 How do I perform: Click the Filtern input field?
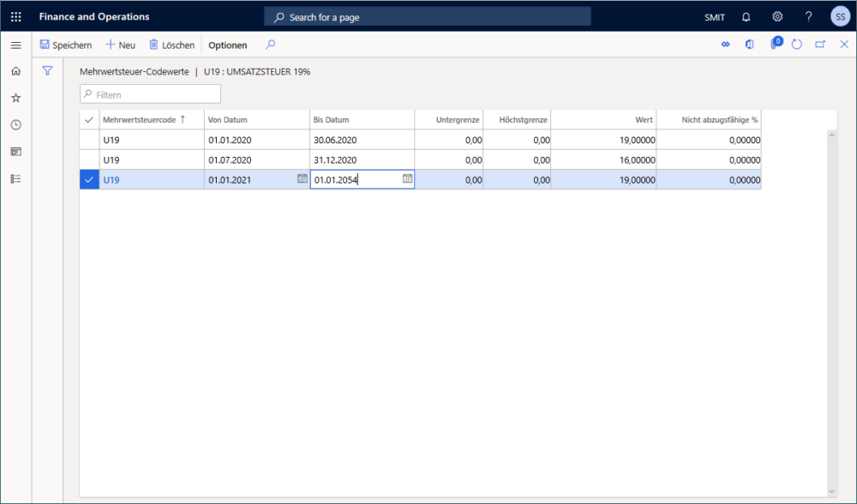[149, 93]
